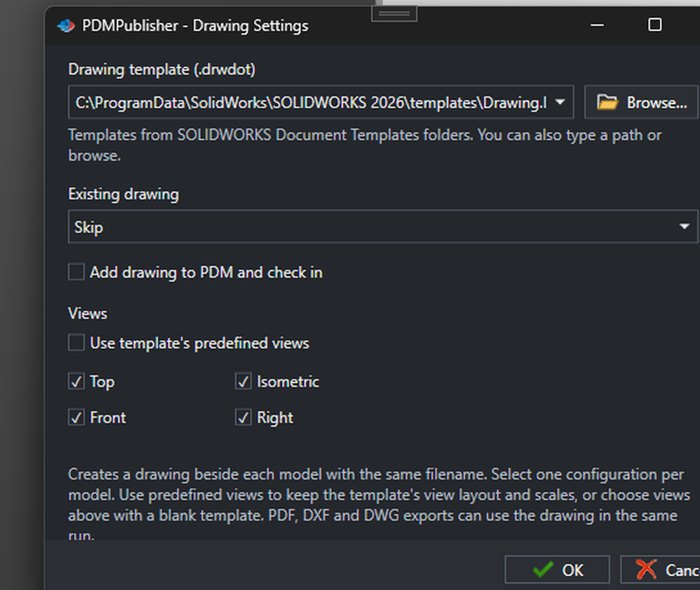Uncheck the Front view checkbox
Screen dimensions: 700x590
[x=76, y=418]
